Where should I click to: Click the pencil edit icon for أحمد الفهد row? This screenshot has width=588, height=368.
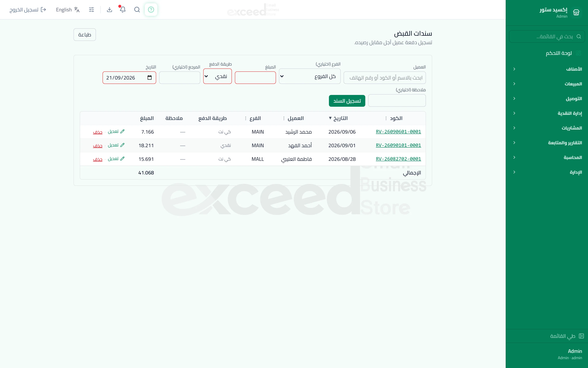point(122,145)
